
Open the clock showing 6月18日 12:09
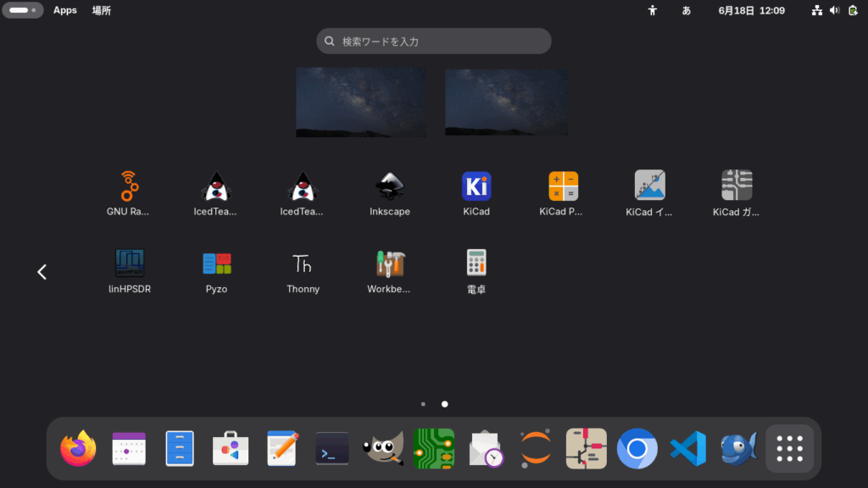[752, 10]
